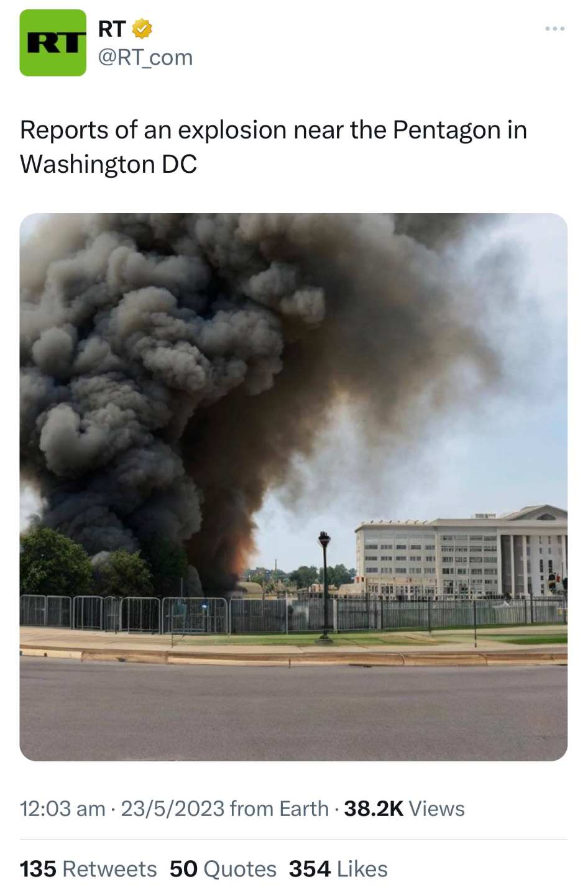Click the word Pentagon in the tweet
Image resolution: width=588 pixels, height=890 pixels.
point(447,130)
